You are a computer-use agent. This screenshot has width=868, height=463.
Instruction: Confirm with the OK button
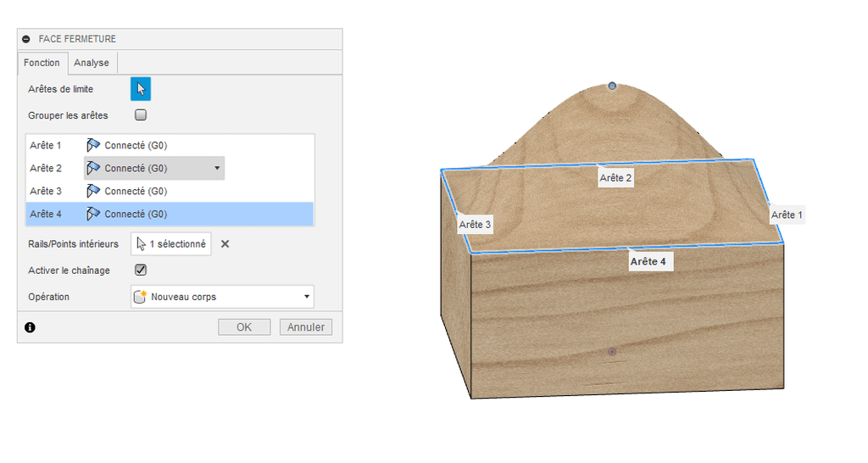click(244, 327)
